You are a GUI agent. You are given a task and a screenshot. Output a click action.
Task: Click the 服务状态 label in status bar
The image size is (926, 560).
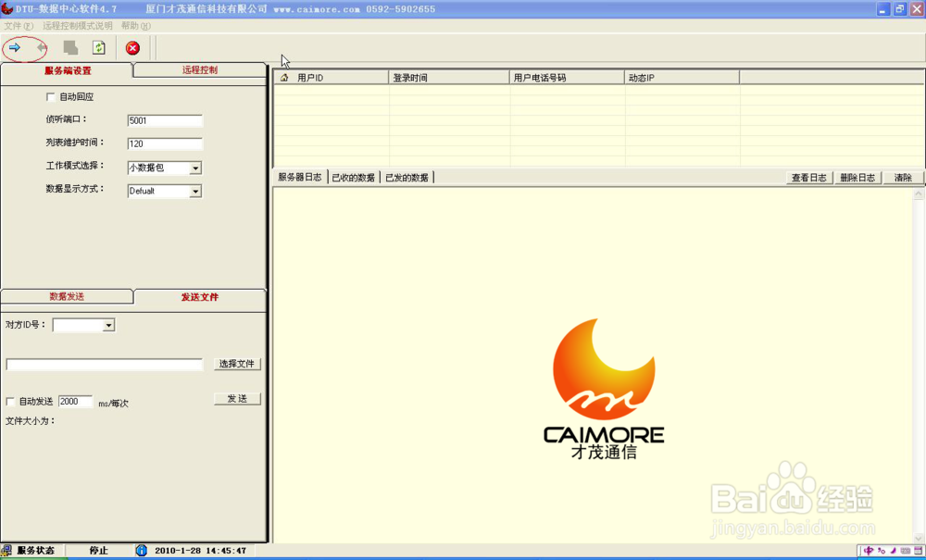click(35, 551)
